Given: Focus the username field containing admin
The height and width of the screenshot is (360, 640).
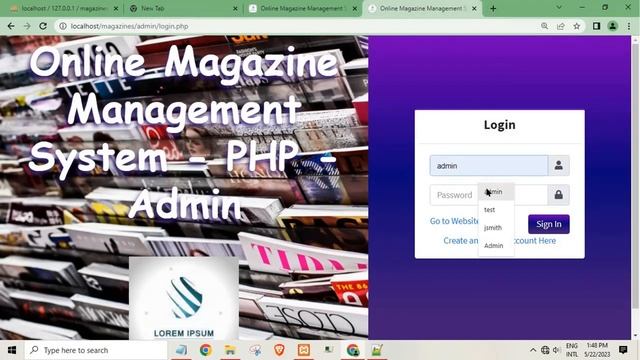Looking at the screenshot, I should [489, 166].
